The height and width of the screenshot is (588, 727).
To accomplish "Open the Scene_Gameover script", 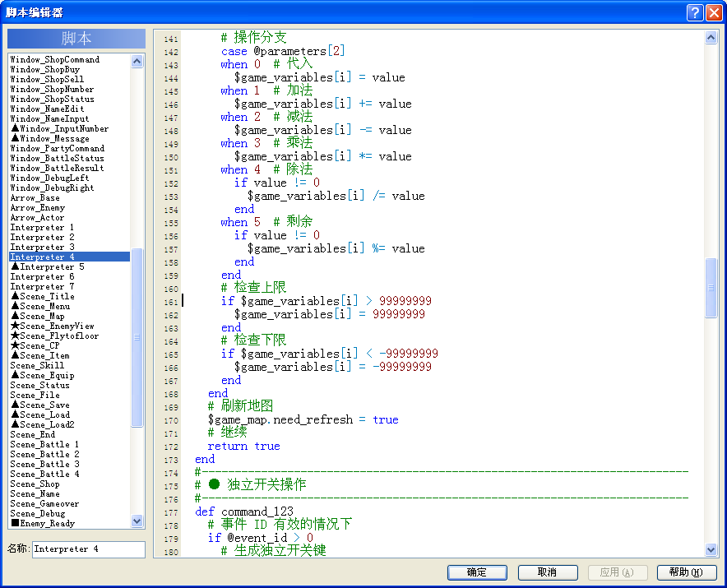I will click(70, 503).
